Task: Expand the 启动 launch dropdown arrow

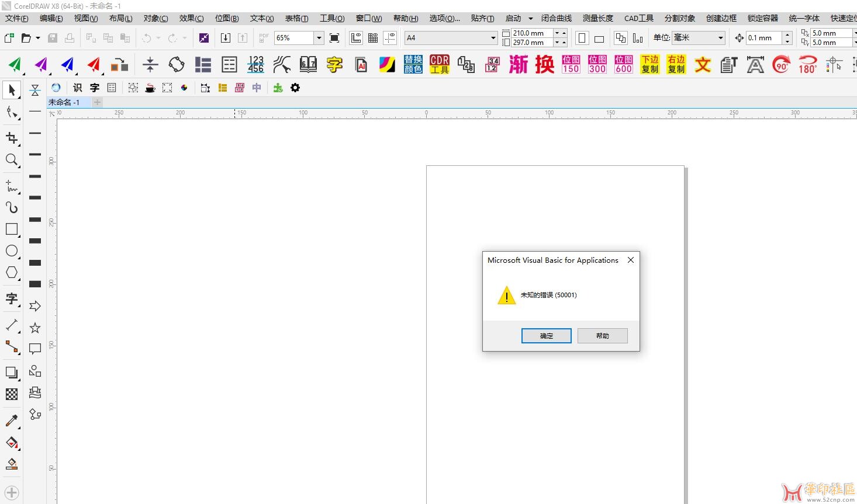Action: pyautogui.click(x=530, y=19)
